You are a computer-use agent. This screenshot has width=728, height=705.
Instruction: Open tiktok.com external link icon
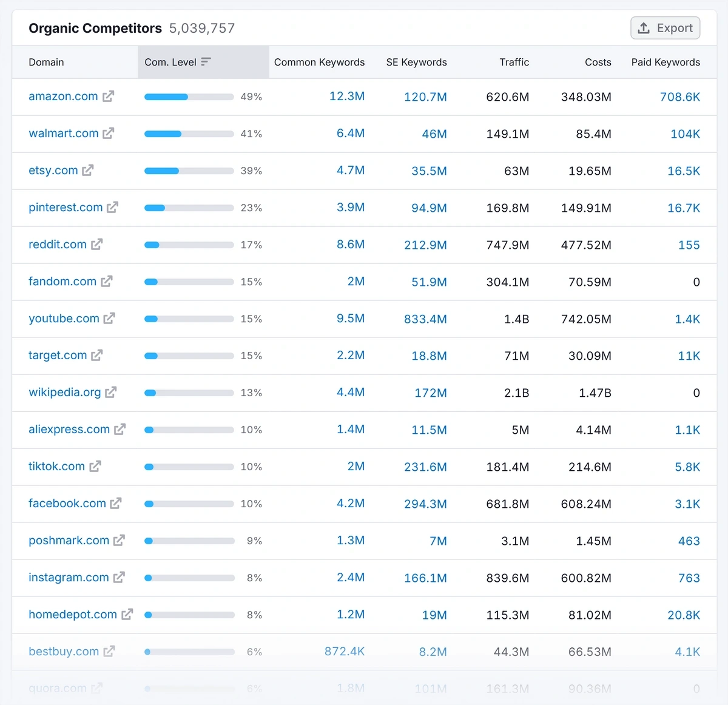click(x=95, y=467)
